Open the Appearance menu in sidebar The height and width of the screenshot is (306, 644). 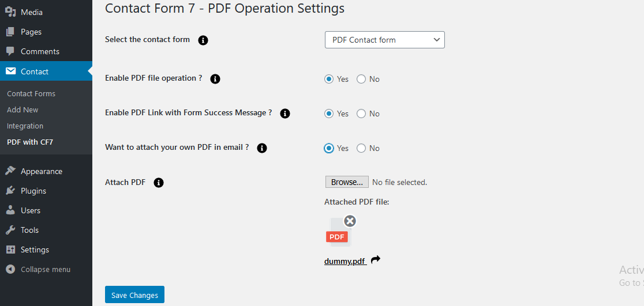(x=41, y=171)
